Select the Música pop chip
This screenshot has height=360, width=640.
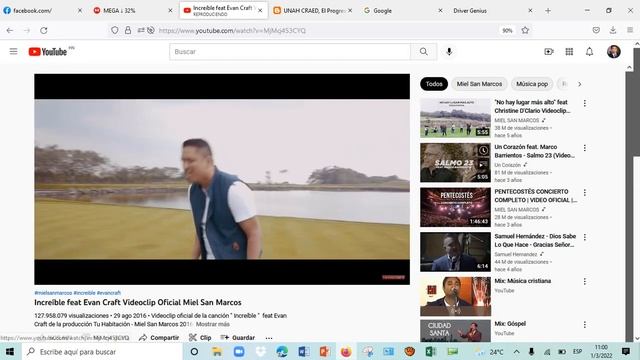[532, 84]
